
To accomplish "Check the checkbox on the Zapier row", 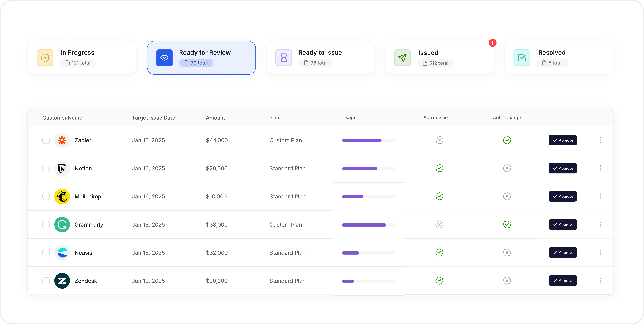I will [46, 140].
